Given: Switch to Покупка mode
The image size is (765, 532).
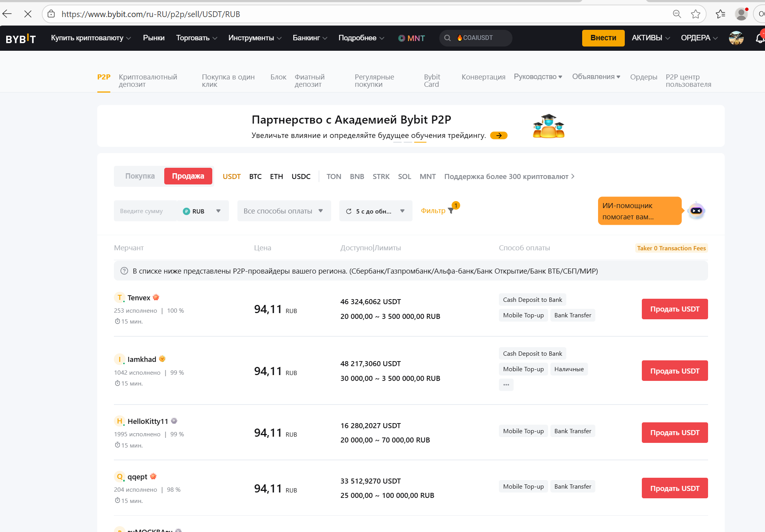Looking at the screenshot, I should (x=140, y=176).
